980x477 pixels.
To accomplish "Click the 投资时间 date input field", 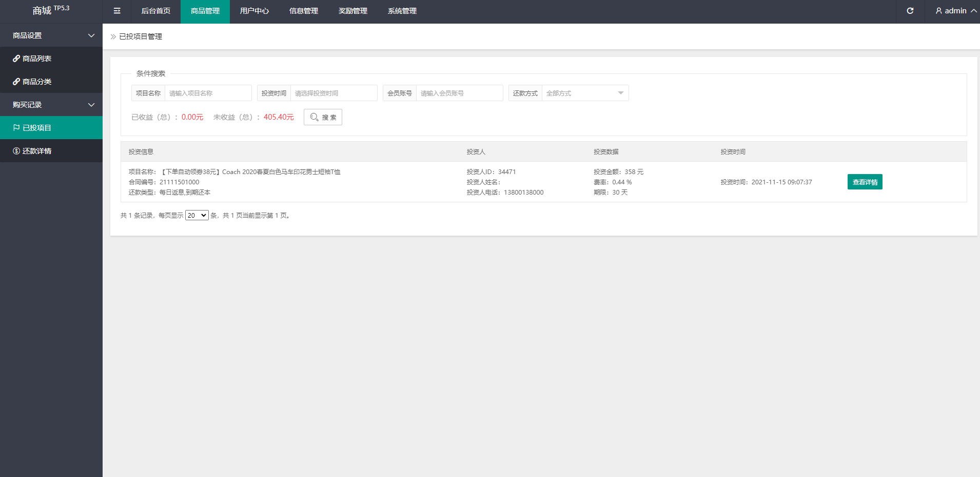I will (x=334, y=93).
